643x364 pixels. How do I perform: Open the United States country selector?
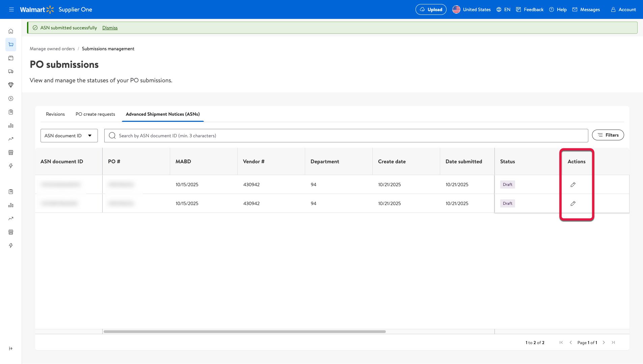tap(472, 9)
